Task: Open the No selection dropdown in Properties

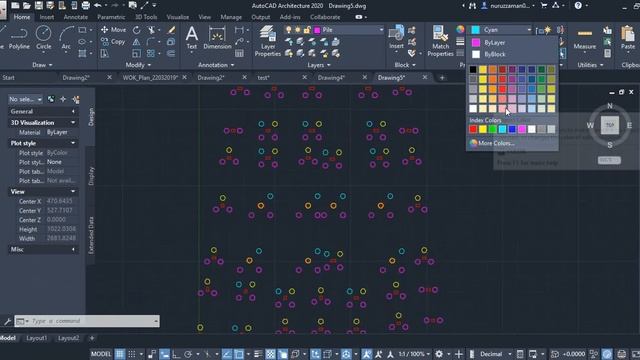Action: [25, 99]
